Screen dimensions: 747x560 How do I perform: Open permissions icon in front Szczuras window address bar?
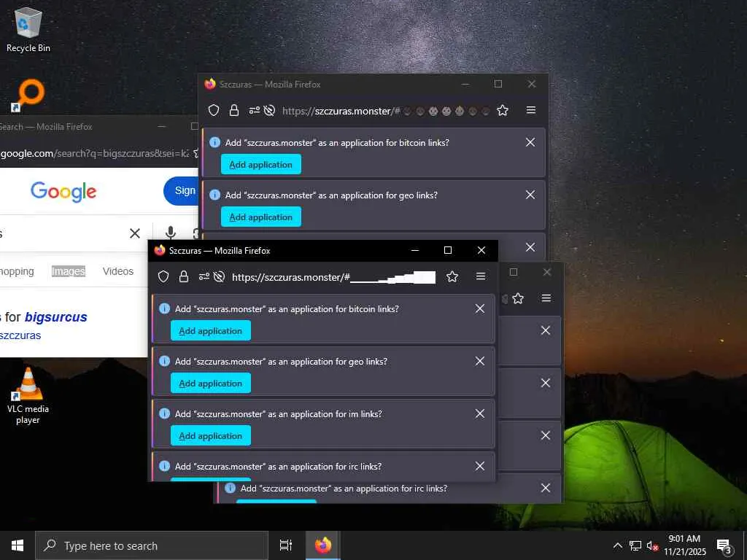coord(204,276)
